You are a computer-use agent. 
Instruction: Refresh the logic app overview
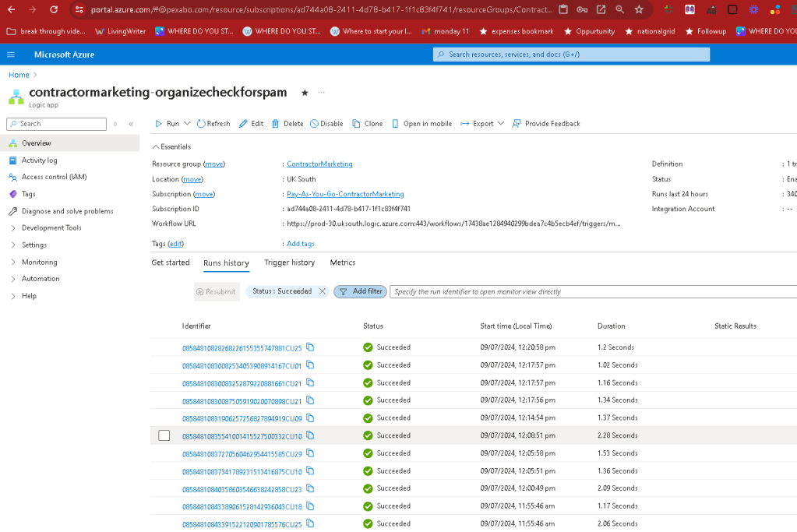coord(213,124)
